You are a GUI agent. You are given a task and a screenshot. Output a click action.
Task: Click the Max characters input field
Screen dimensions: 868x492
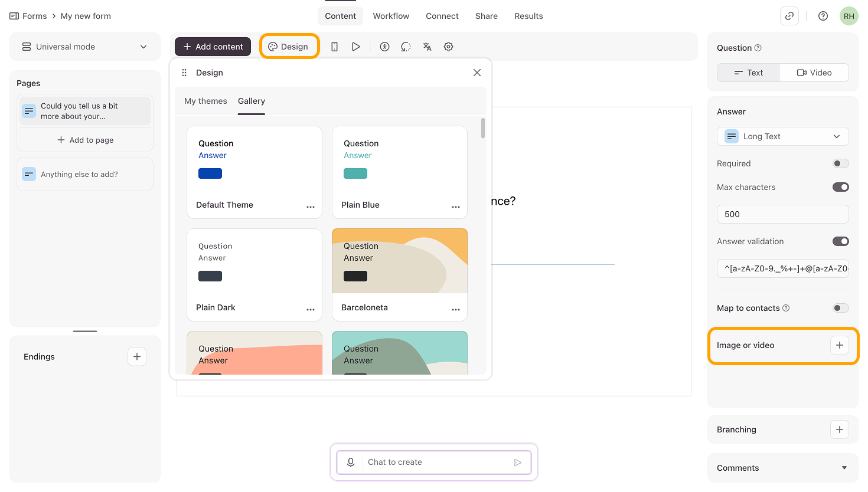pos(782,214)
